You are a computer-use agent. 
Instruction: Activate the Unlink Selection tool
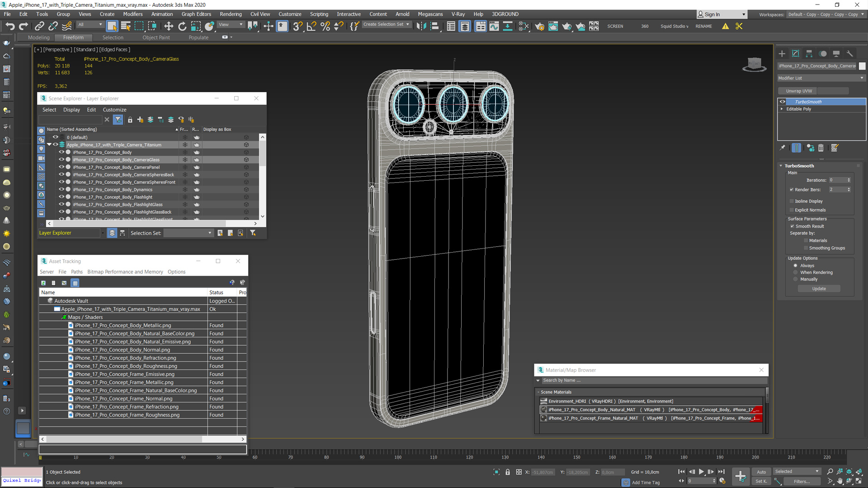(53, 26)
